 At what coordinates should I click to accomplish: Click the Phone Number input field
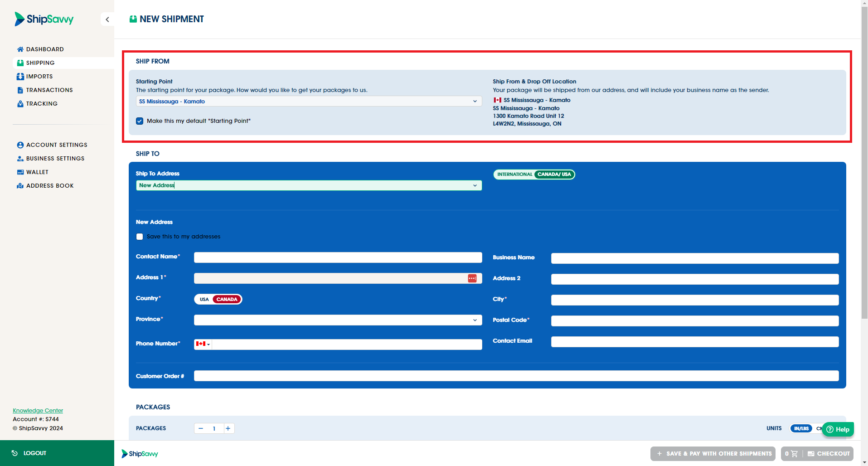click(x=347, y=345)
